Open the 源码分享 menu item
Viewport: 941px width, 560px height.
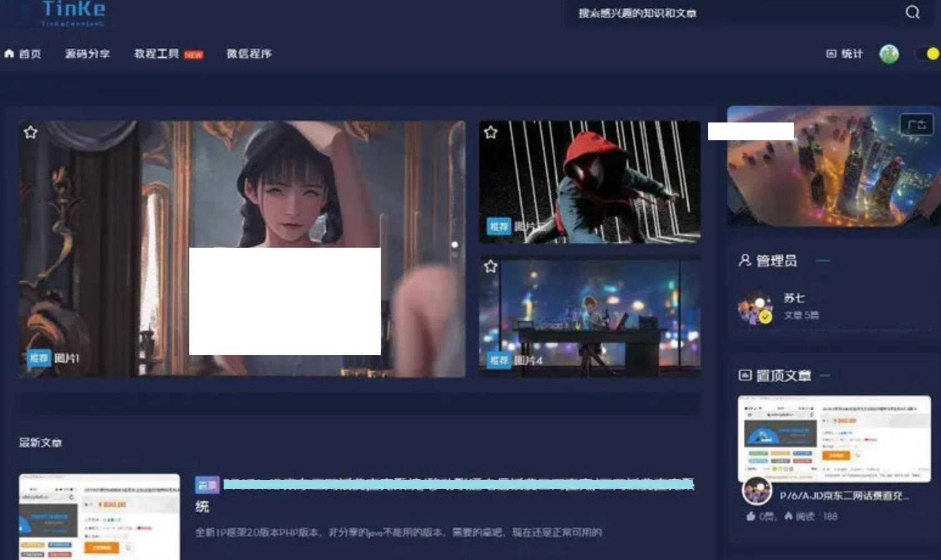[87, 53]
